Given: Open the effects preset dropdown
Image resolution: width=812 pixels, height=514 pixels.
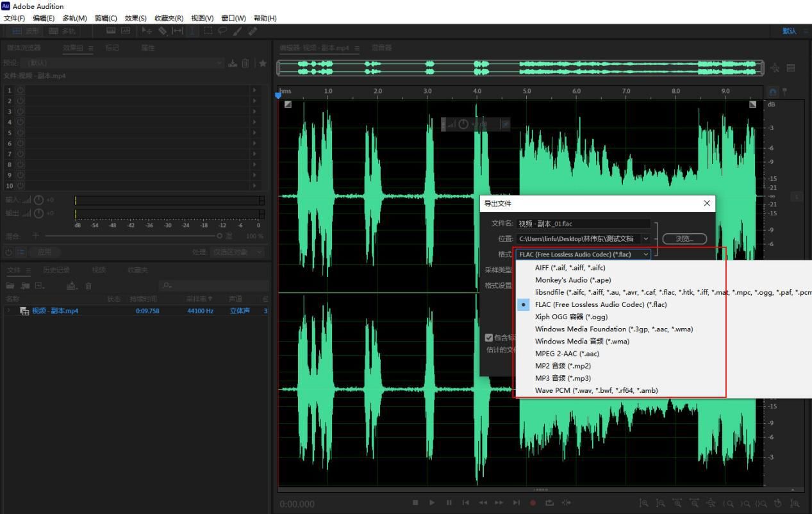Looking at the screenshot, I should (123, 63).
